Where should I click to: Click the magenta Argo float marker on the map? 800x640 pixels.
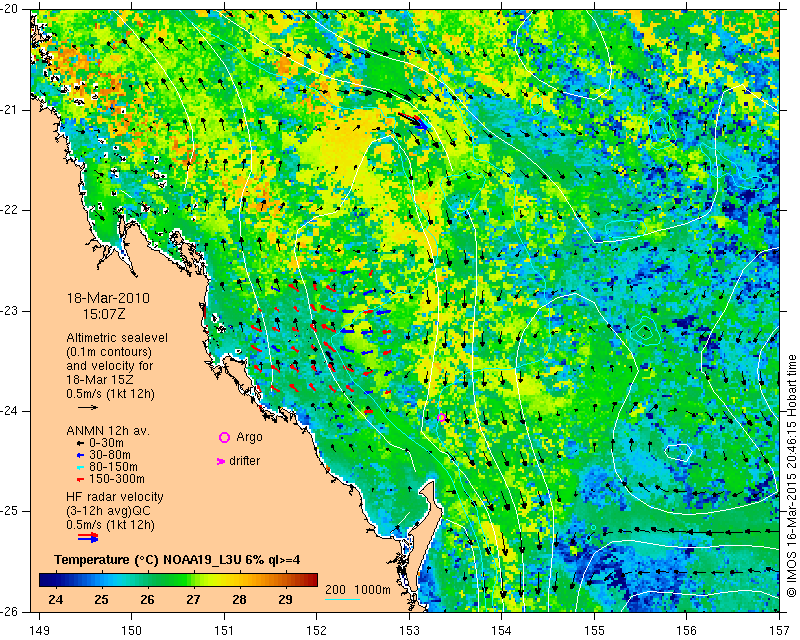click(441, 417)
